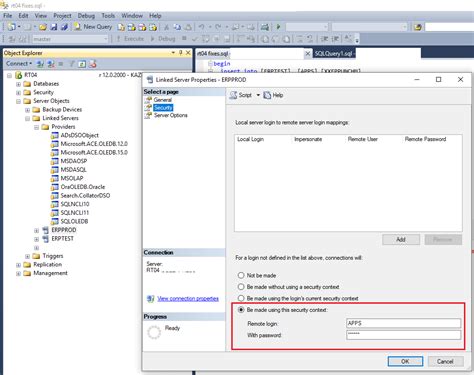The image size is (474, 375).
Task: Open the Help menu
Action: coord(155,15)
